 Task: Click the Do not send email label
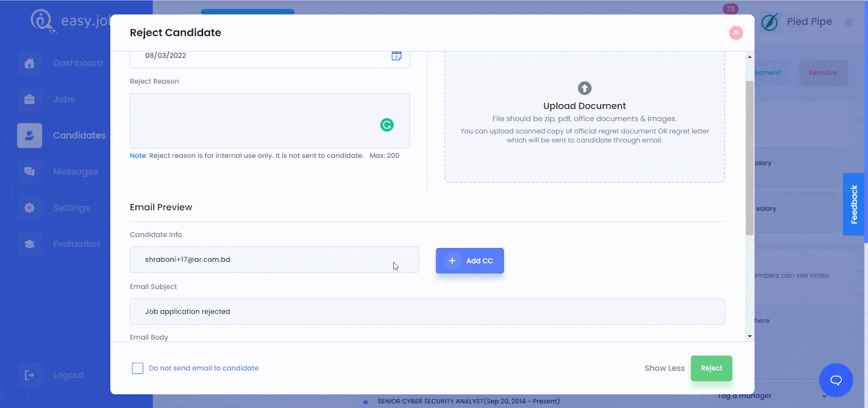point(203,368)
